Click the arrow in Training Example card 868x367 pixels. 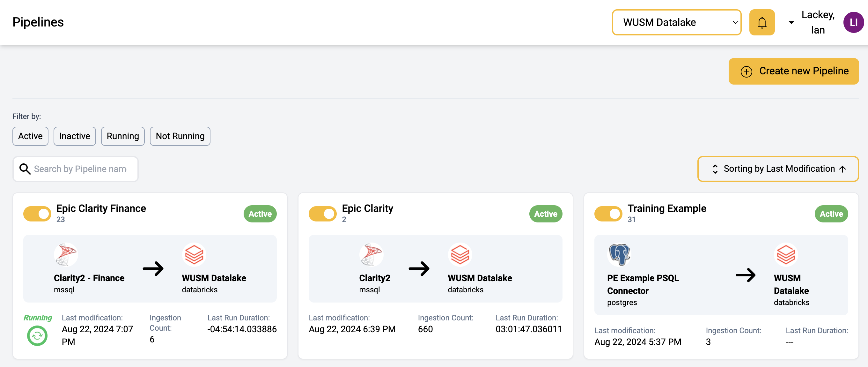coord(745,275)
